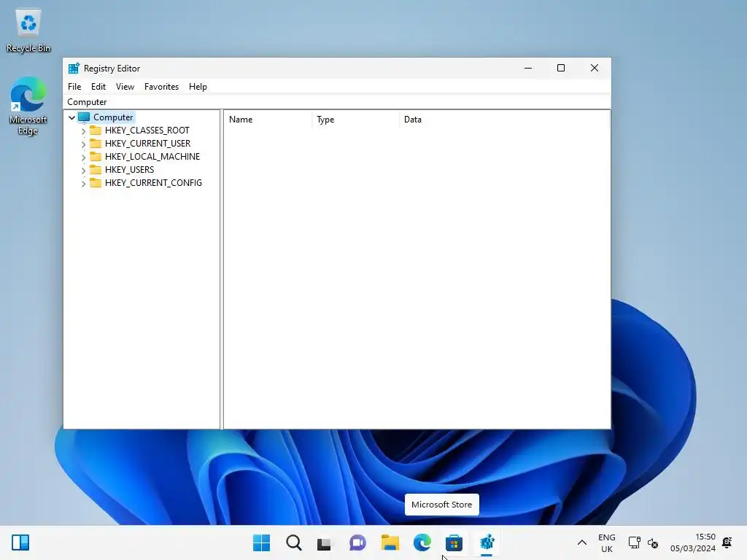The height and width of the screenshot is (560, 747).
Task: Click the registry address bar showing Computer
Action: click(336, 102)
